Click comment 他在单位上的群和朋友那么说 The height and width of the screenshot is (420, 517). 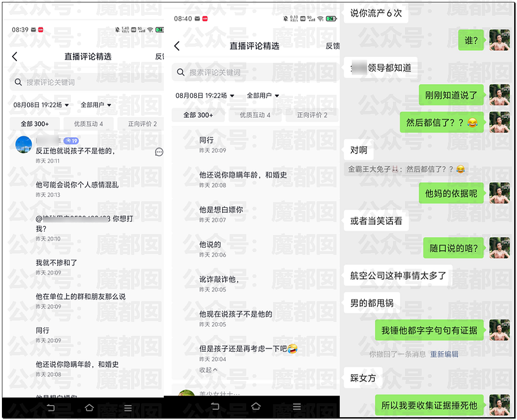(80, 297)
